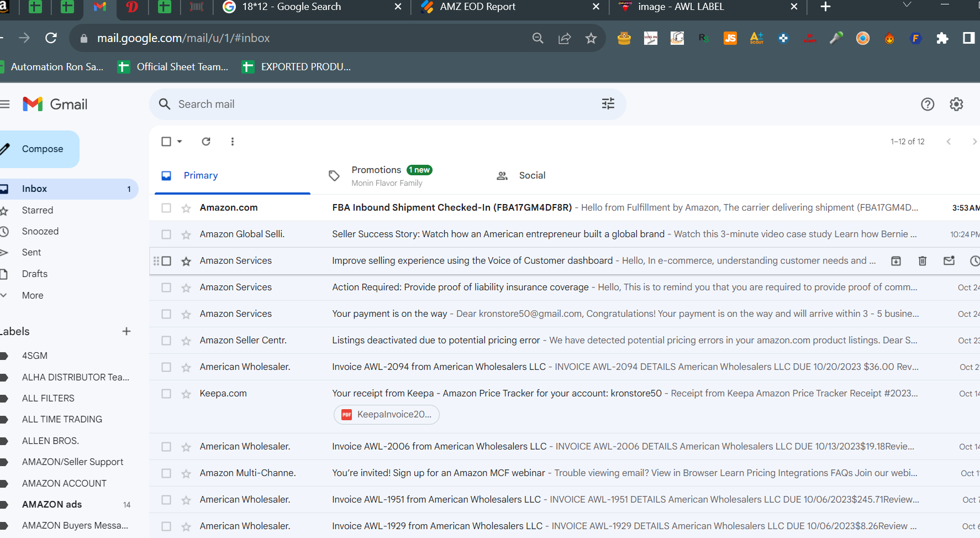Open the Snoozed folder
This screenshot has height=538, width=980.
pos(40,231)
